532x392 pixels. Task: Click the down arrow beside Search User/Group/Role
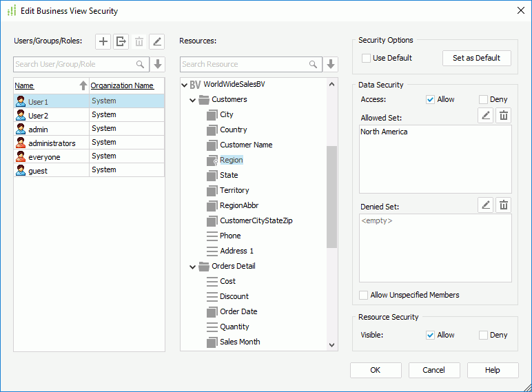tap(158, 64)
